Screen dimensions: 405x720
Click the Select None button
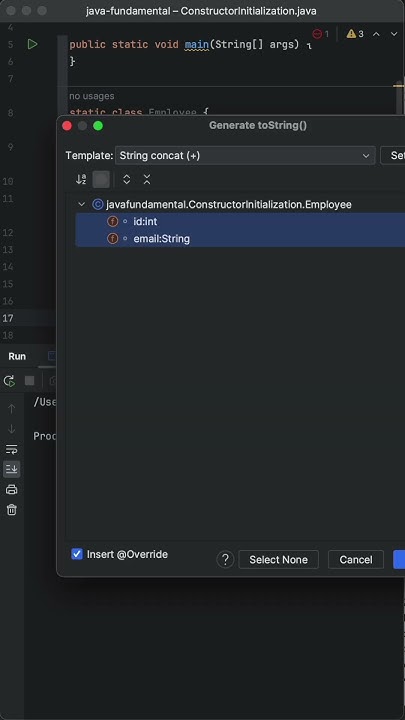pos(278,559)
